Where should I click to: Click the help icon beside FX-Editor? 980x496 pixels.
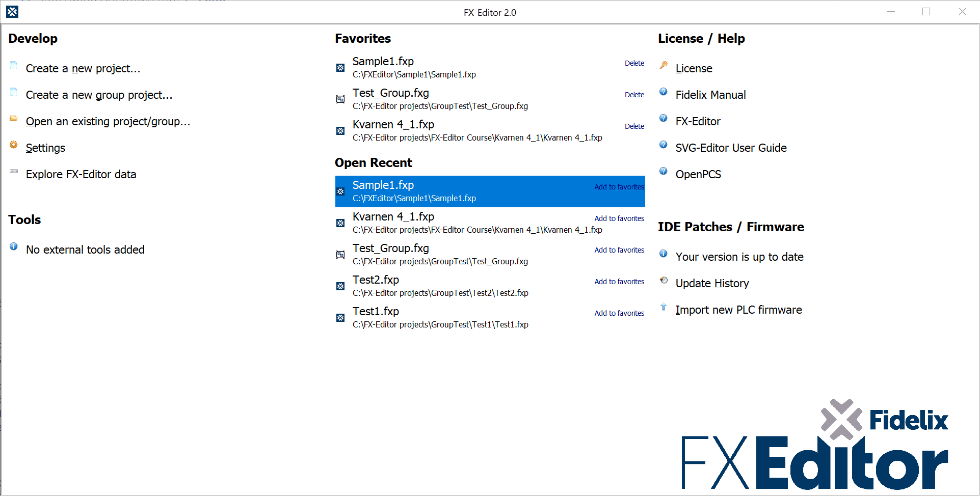click(664, 118)
